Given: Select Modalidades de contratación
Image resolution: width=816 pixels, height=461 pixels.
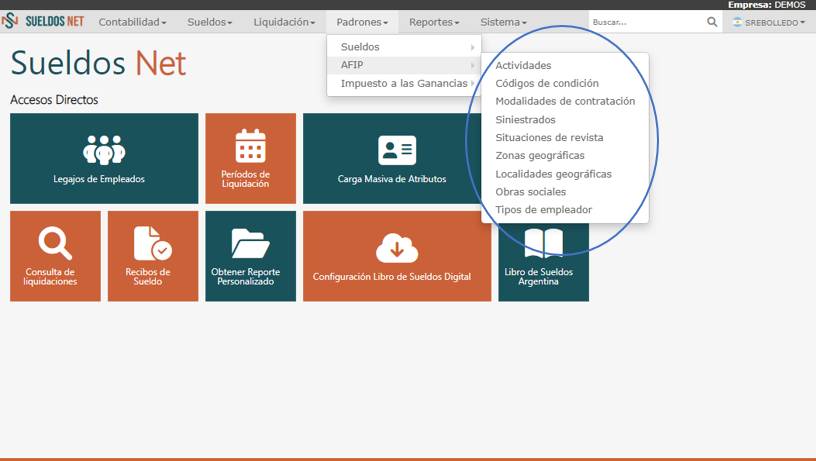Looking at the screenshot, I should (x=565, y=101).
